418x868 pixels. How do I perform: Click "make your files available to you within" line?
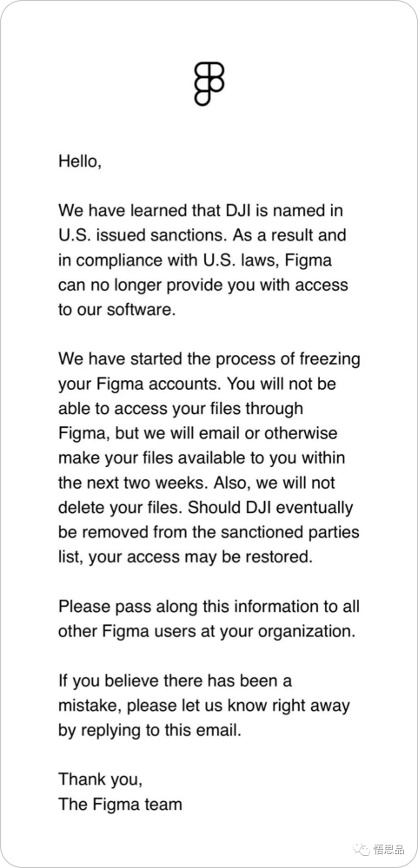[202, 457]
